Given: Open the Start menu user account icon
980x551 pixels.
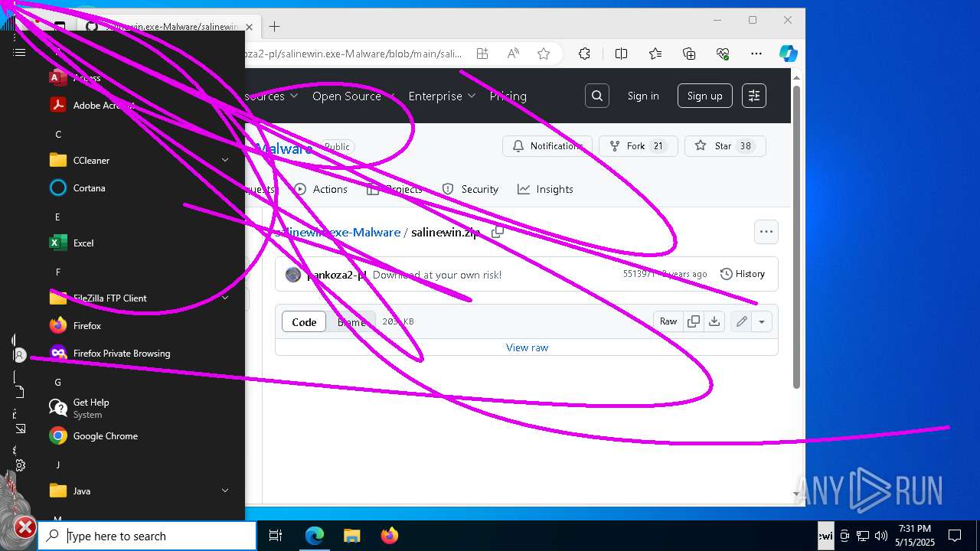Looking at the screenshot, I should click(x=20, y=355).
